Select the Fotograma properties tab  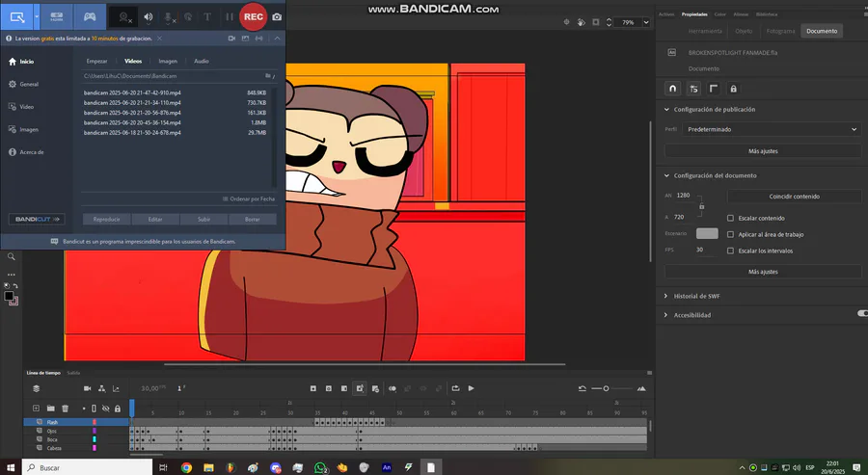coord(780,31)
